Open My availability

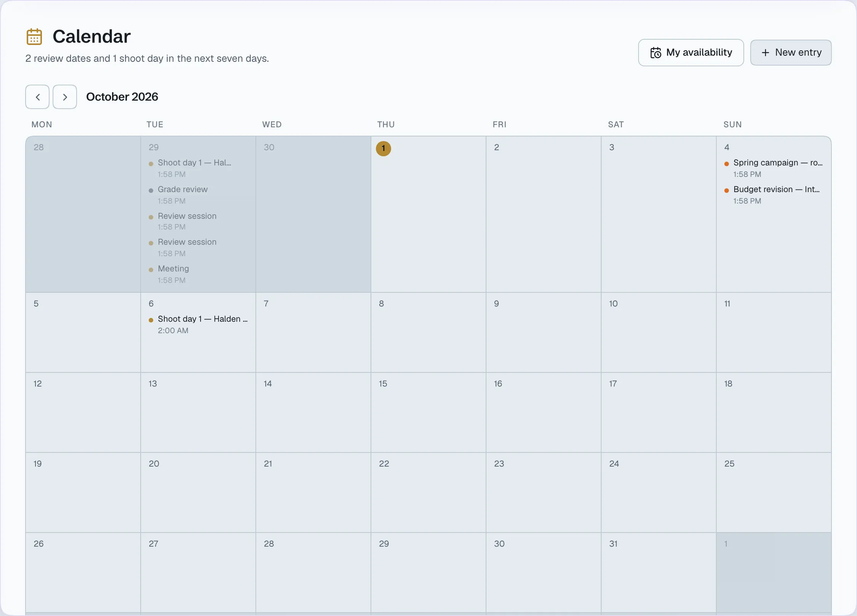[x=691, y=53]
